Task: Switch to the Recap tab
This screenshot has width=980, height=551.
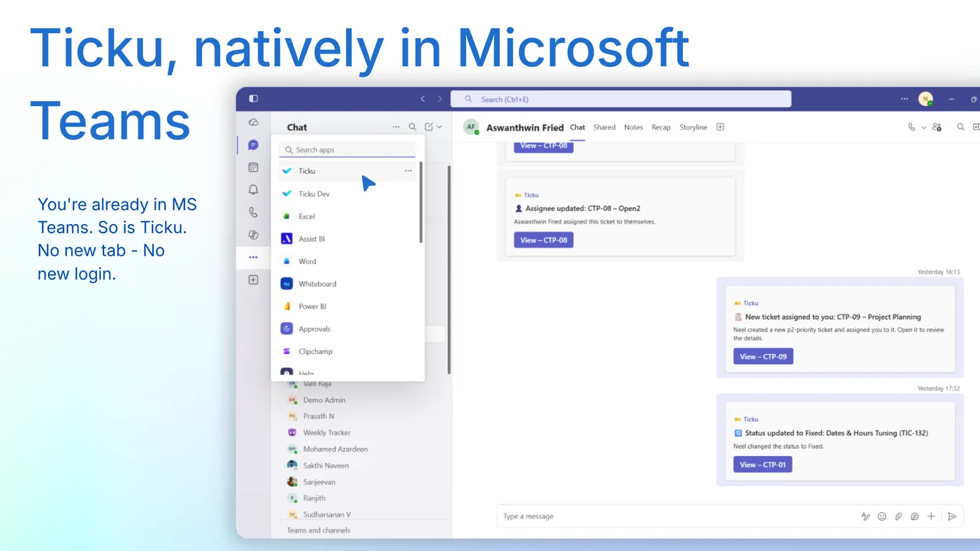Action: point(661,127)
